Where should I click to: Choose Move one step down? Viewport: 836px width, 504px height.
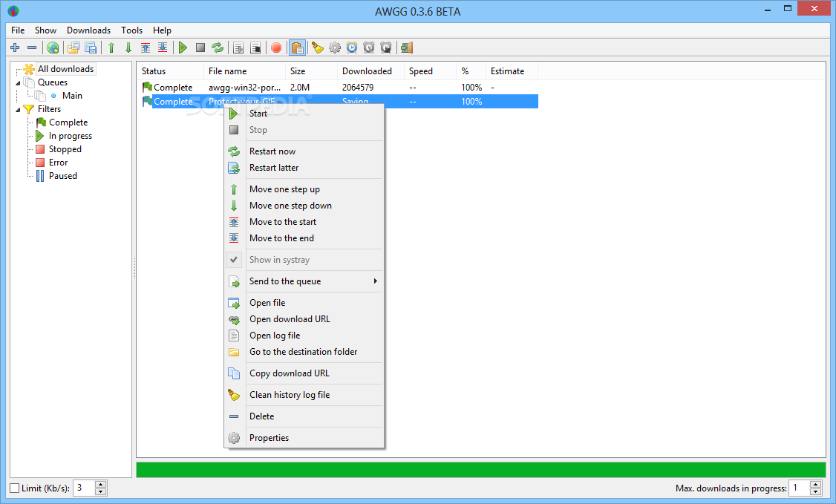click(304, 206)
